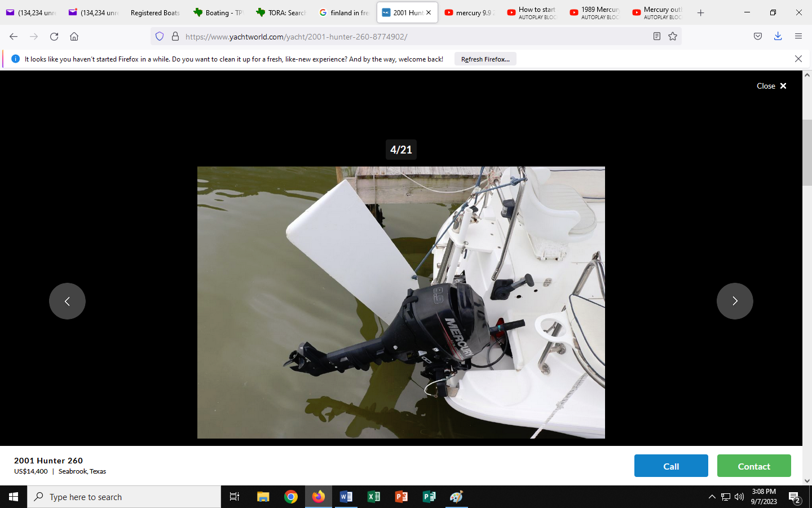This screenshot has width=812, height=508.
Task: Save page to Pocket
Action: click(x=758, y=36)
